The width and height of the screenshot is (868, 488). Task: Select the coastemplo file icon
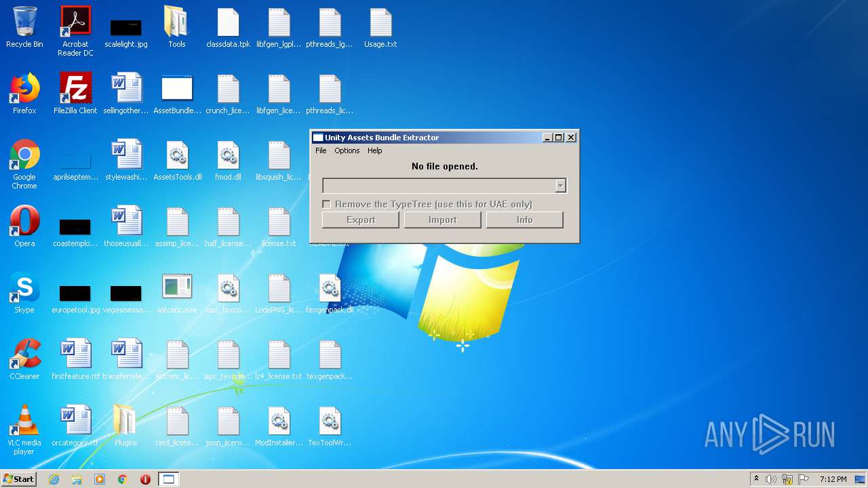tap(75, 230)
